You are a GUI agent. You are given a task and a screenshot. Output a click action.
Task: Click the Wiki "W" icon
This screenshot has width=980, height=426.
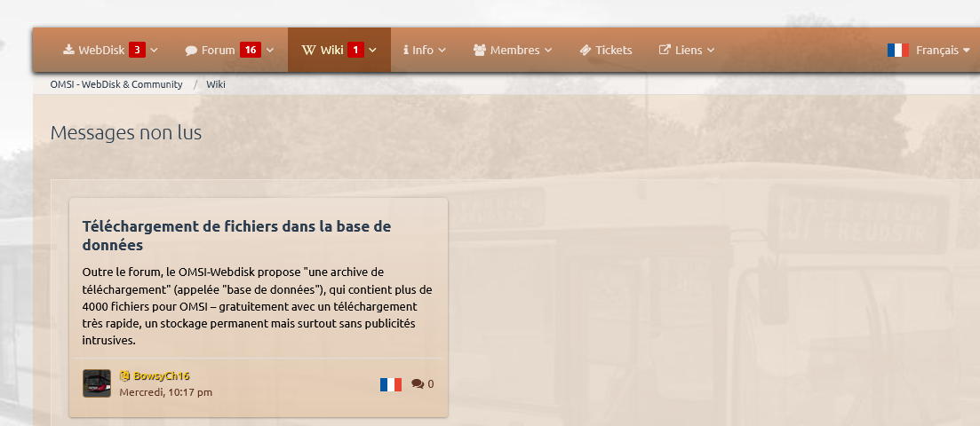308,50
